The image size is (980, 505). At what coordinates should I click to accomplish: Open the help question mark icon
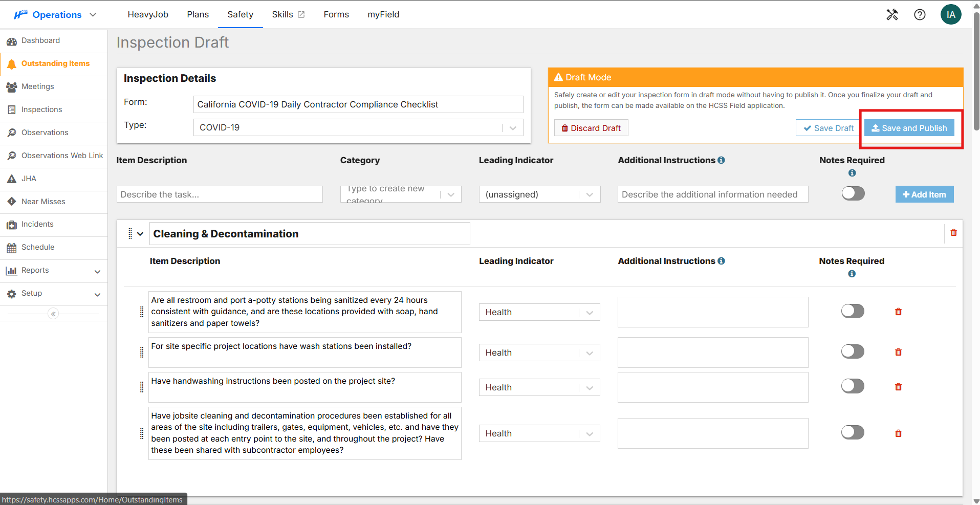(x=920, y=14)
